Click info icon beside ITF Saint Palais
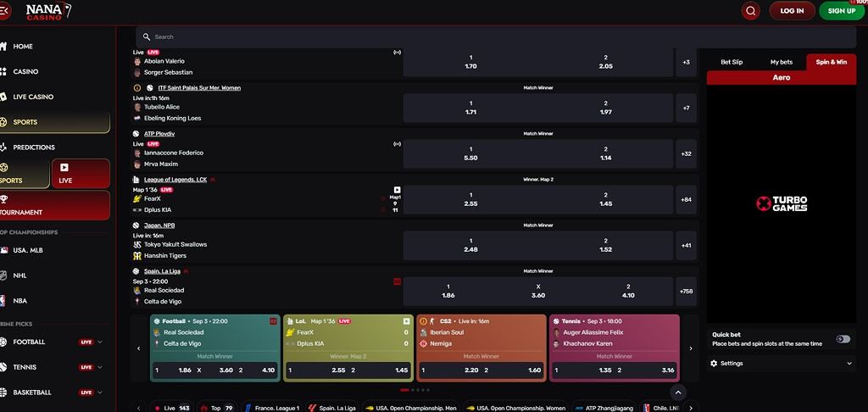 tap(137, 87)
